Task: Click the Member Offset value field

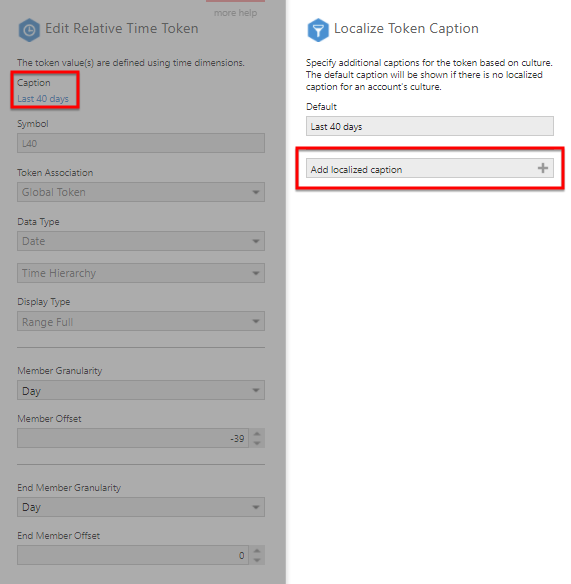Action: pos(133,438)
